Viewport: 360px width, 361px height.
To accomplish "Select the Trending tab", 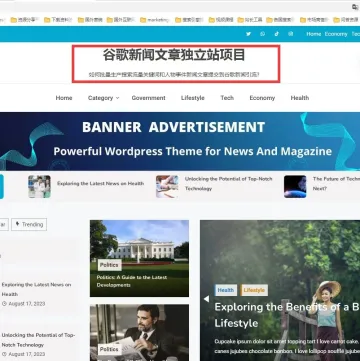I will point(29,224).
